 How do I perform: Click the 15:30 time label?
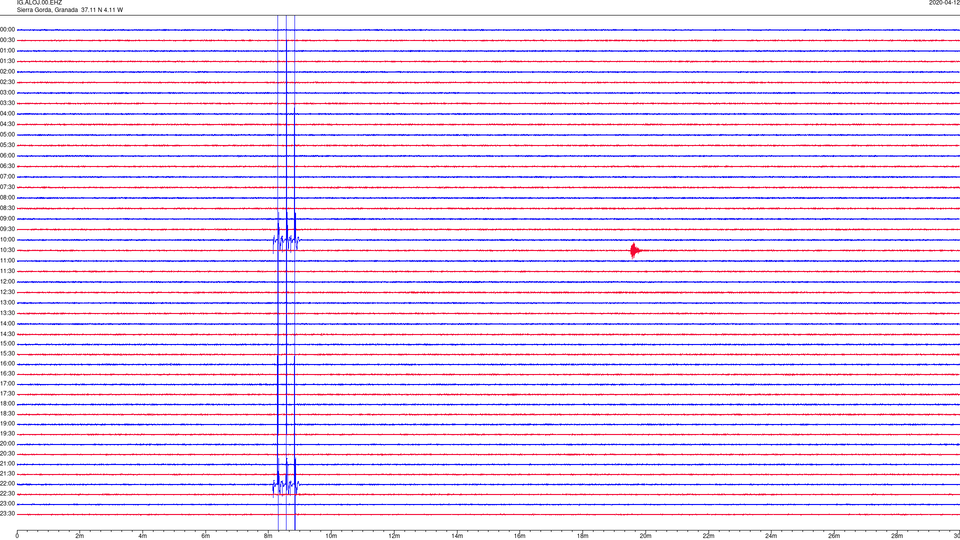[x=7, y=354]
